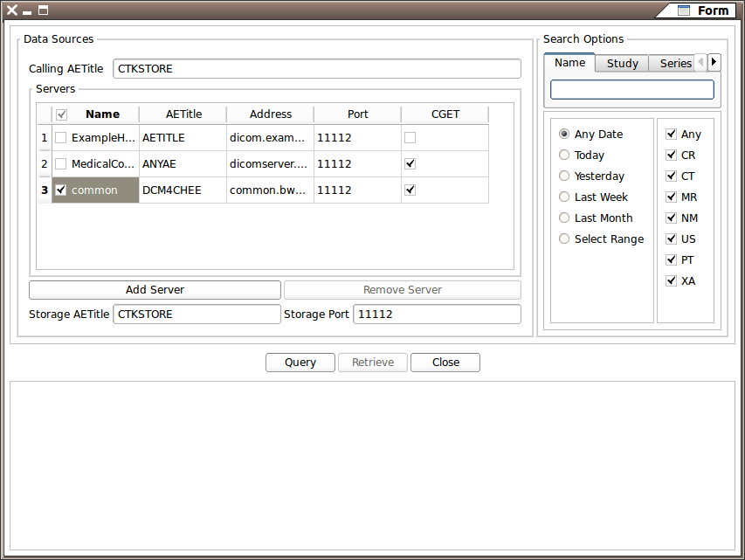The width and height of the screenshot is (745, 560).
Task: Click the Storage Port input field
Action: (x=436, y=315)
